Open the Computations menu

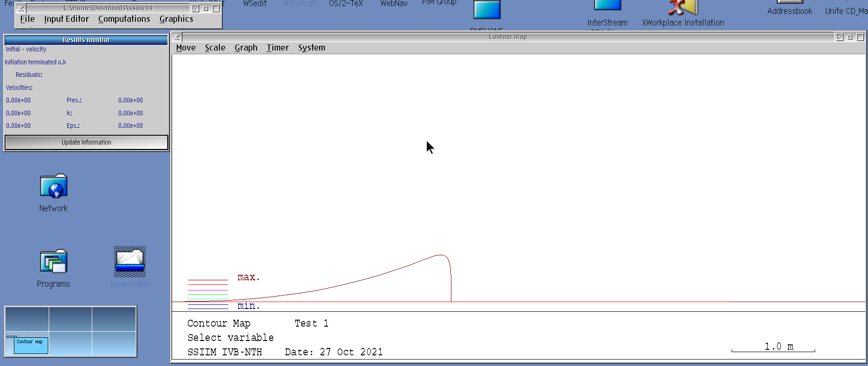coord(124,19)
